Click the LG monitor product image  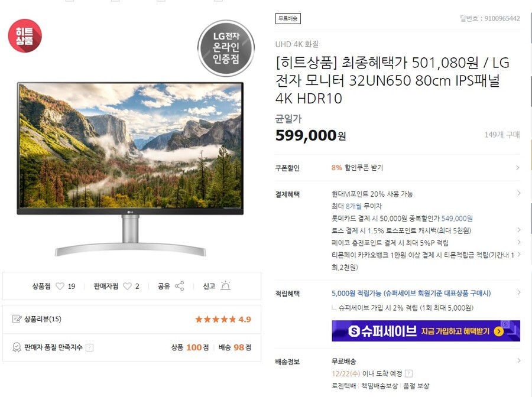coord(130,169)
